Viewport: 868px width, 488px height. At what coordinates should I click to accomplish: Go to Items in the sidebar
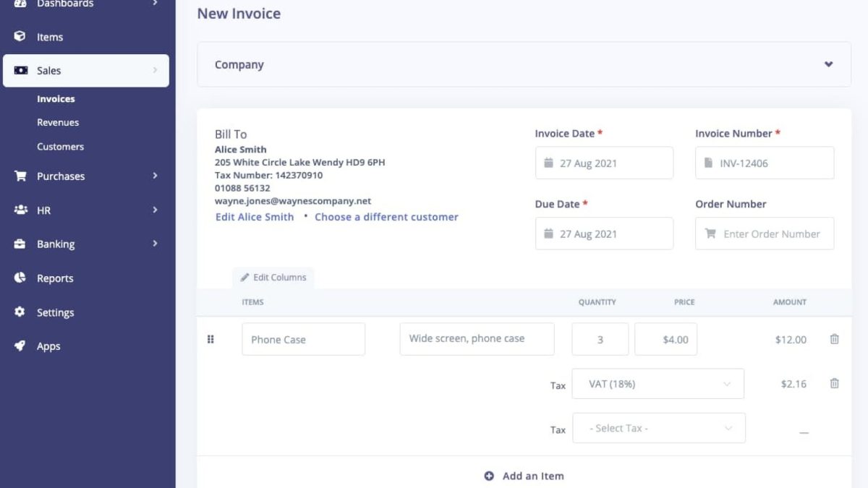(50, 37)
